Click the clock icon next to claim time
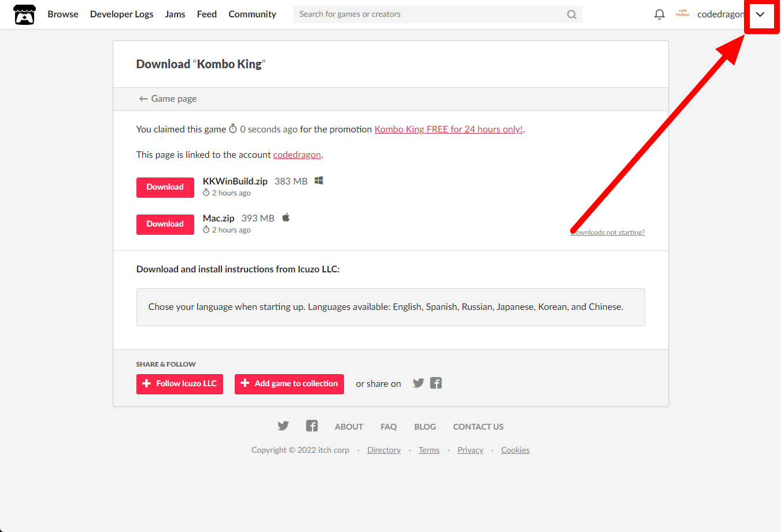The height and width of the screenshot is (532, 781). 233,128
